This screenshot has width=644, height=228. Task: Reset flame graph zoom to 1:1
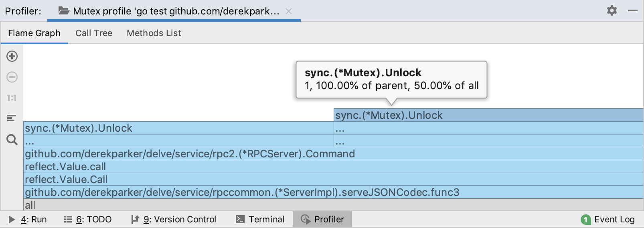click(x=12, y=98)
